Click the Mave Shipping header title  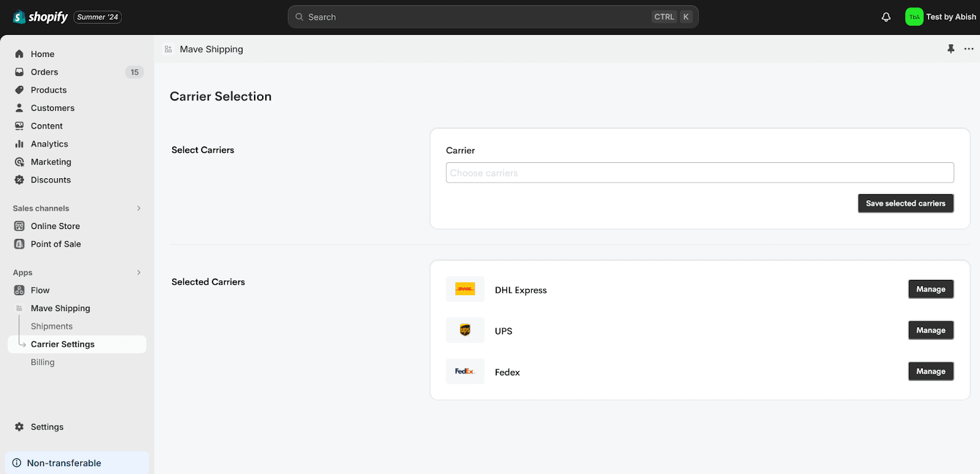pos(211,49)
